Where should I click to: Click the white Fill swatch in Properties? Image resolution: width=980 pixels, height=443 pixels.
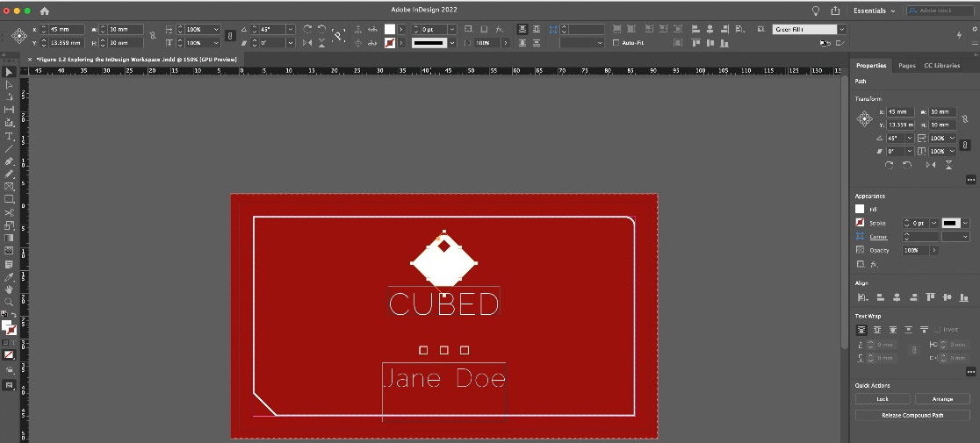860,209
